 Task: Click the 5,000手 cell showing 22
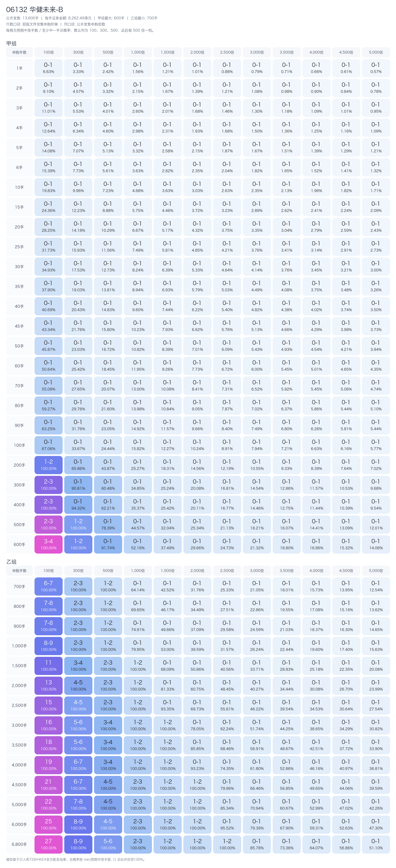point(48,804)
